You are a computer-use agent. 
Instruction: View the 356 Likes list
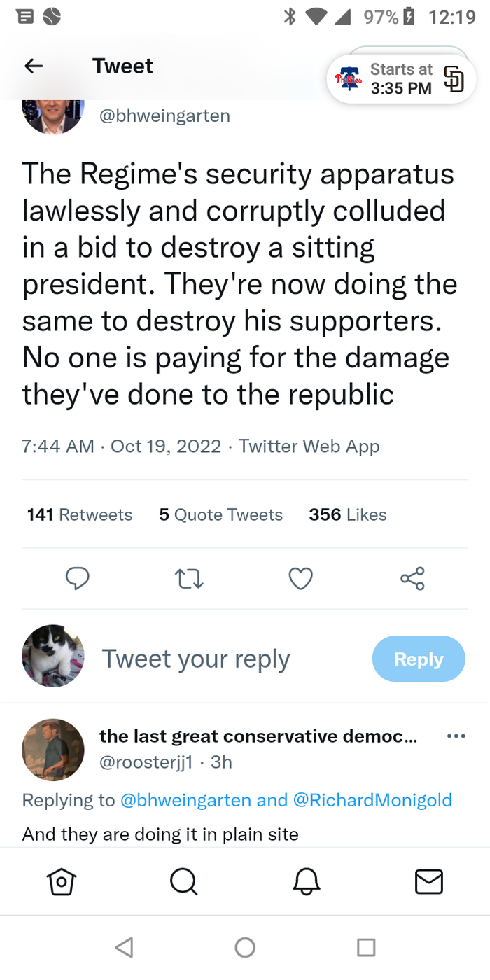point(348,515)
